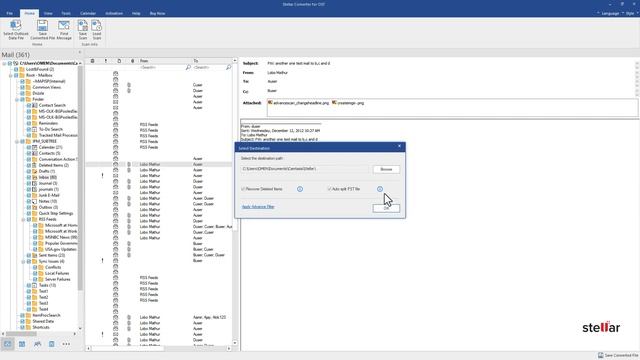Click Save Converted File ribbon icon
This screenshot has height=360, width=640.
tap(42, 25)
